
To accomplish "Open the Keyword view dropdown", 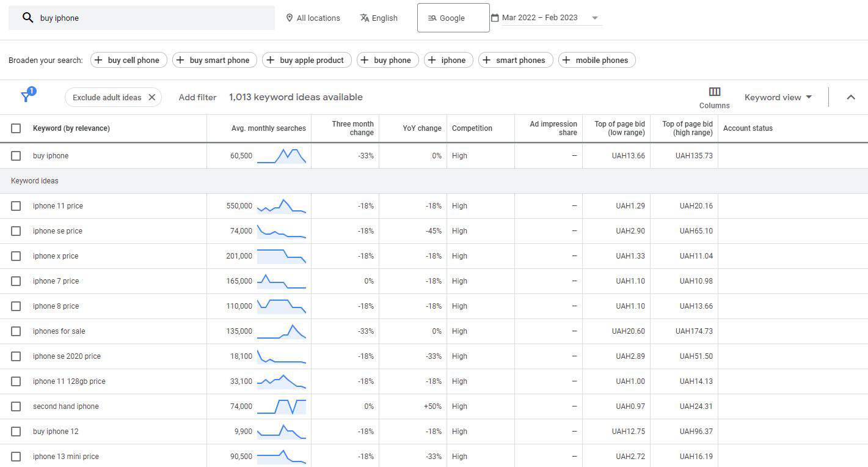I will point(778,97).
